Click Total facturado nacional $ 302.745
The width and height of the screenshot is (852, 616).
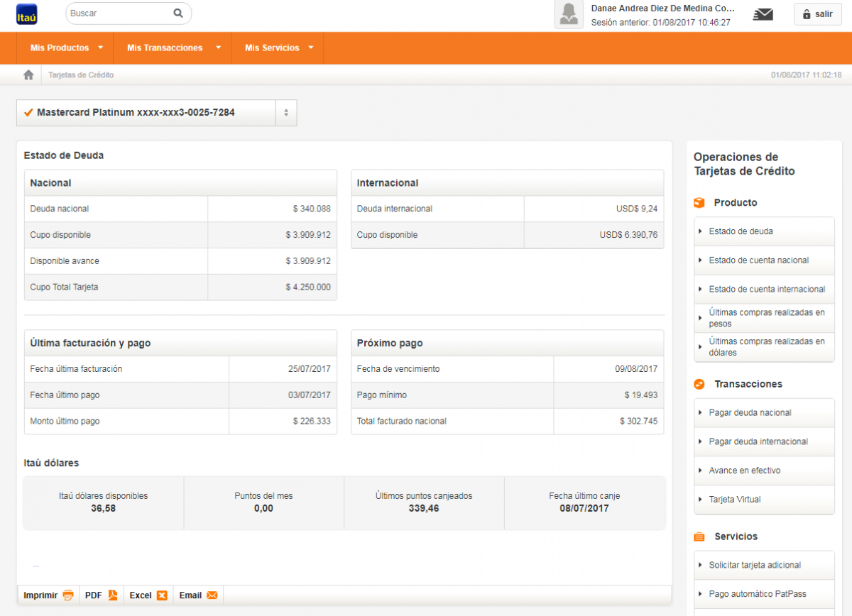pyautogui.click(x=638, y=422)
